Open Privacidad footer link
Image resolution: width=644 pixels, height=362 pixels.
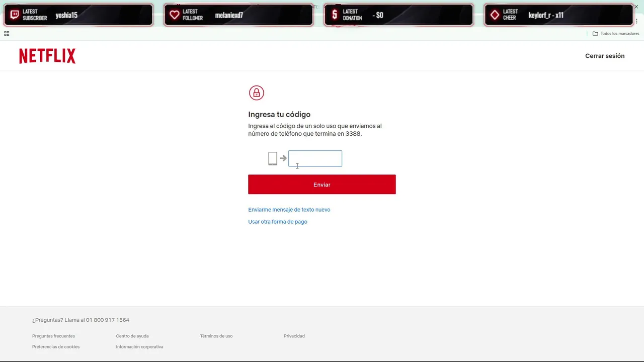point(294,336)
